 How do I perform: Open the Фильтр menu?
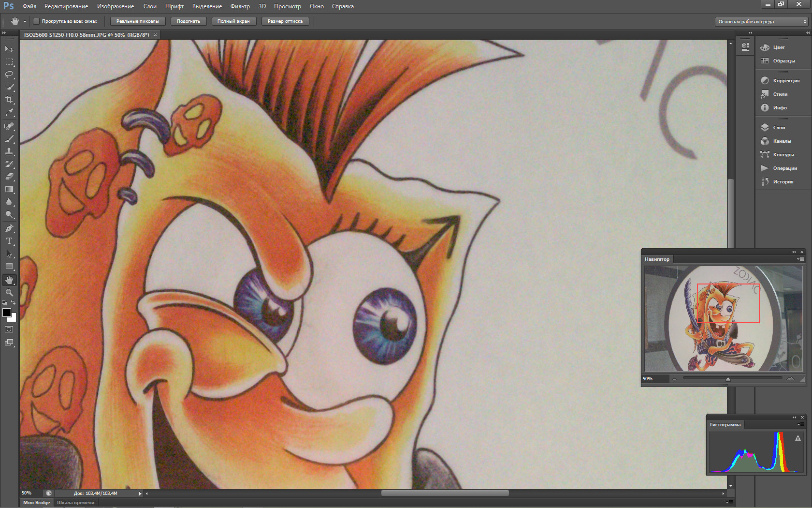click(240, 6)
